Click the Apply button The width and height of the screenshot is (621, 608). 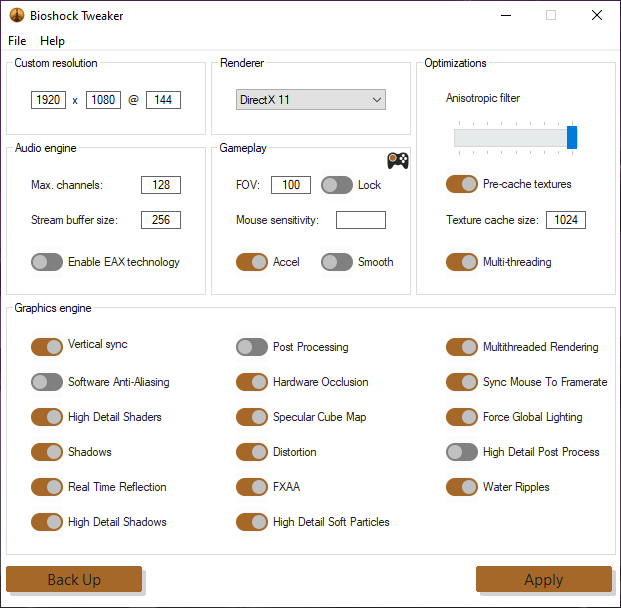click(544, 579)
